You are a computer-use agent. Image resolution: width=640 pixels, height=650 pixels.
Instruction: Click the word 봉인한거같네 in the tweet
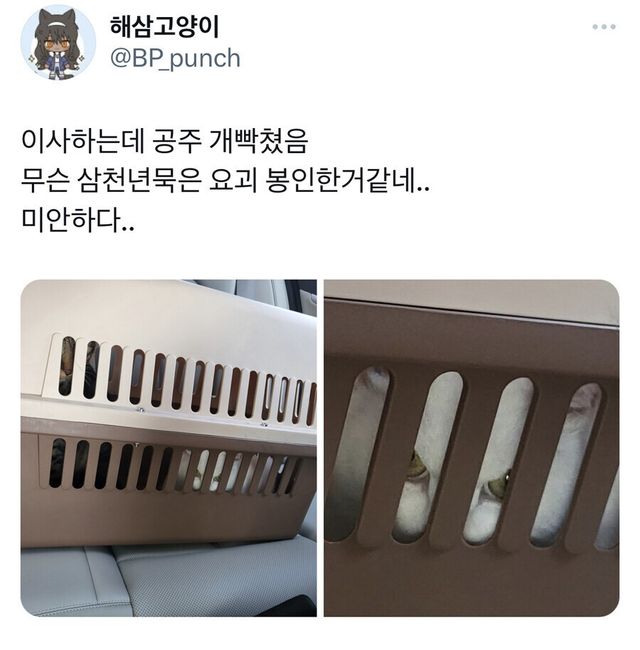340,182
